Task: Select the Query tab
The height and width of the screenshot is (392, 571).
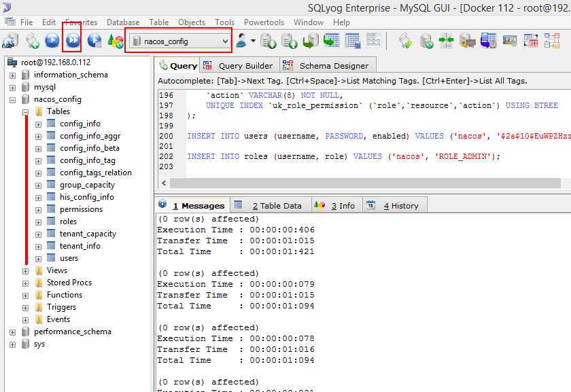Action: (177, 66)
